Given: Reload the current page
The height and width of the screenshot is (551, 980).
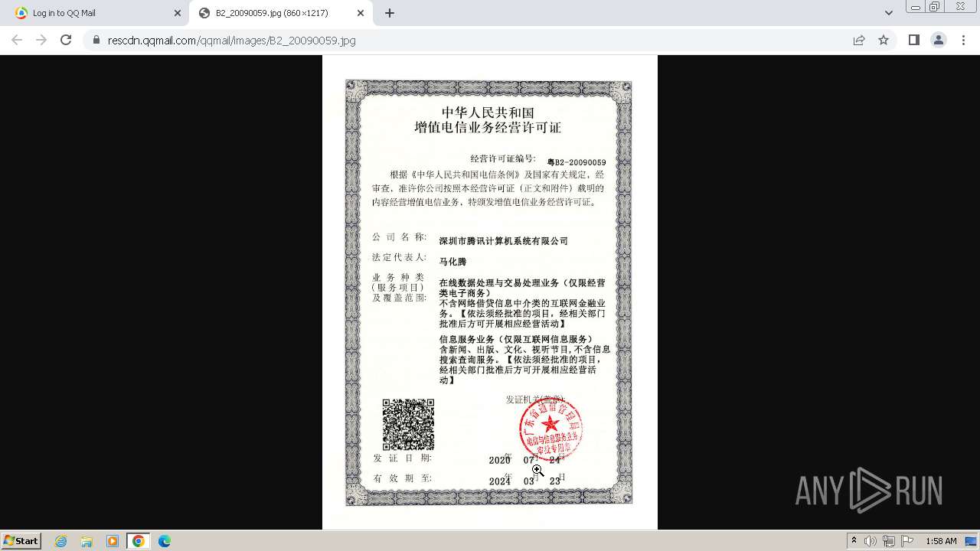Looking at the screenshot, I should coord(66,40).
